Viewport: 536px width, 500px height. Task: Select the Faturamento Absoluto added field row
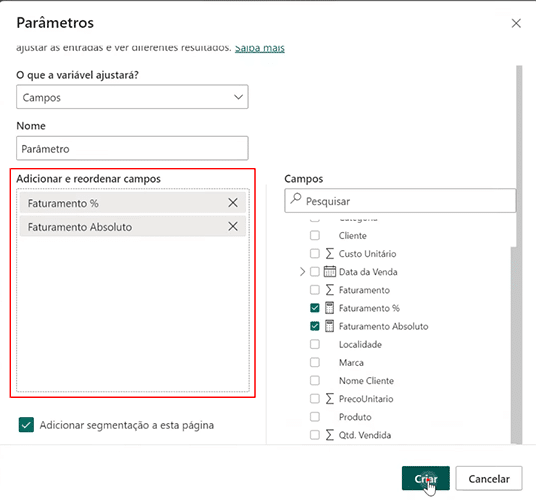point(133,226)
